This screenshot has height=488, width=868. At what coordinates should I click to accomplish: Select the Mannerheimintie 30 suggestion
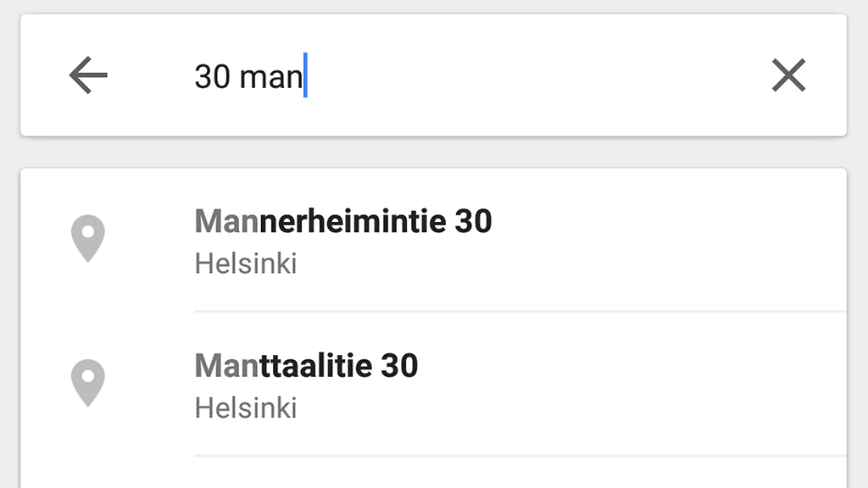click(x=343, y=222)
